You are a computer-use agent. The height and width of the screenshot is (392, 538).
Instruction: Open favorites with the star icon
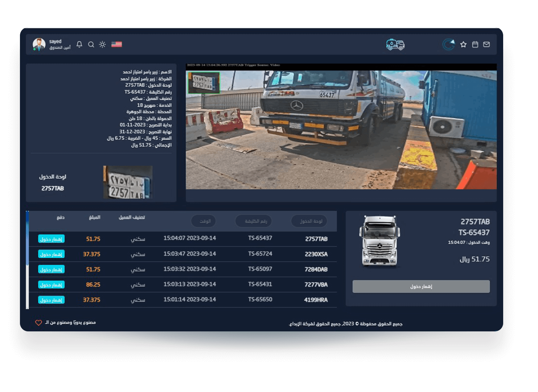pyautogui.click(x=463, y=45)
